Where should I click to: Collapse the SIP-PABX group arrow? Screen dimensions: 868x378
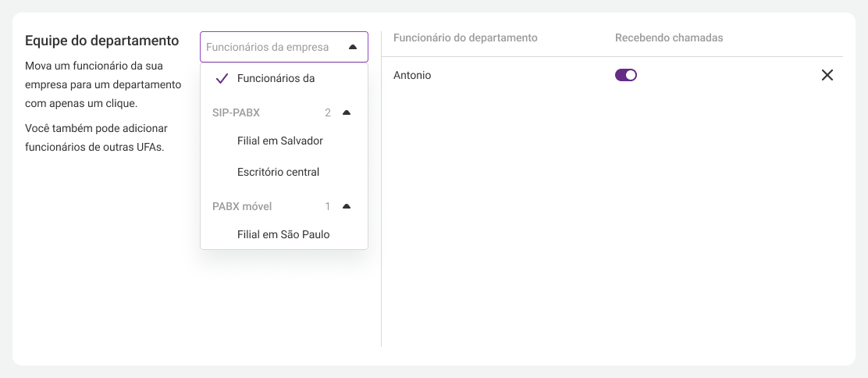point(347,112)
